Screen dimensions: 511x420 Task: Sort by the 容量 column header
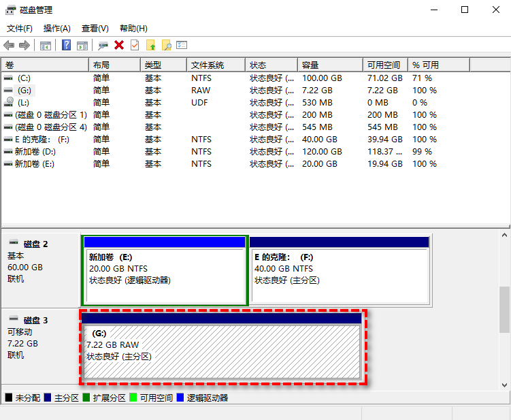(x=330, y=65)
